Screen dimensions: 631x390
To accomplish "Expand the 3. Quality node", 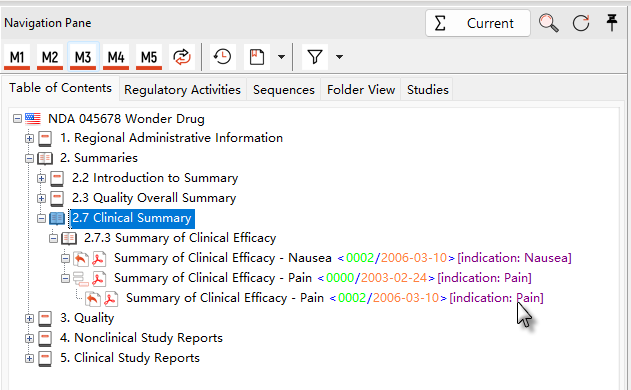I will 29,318.
